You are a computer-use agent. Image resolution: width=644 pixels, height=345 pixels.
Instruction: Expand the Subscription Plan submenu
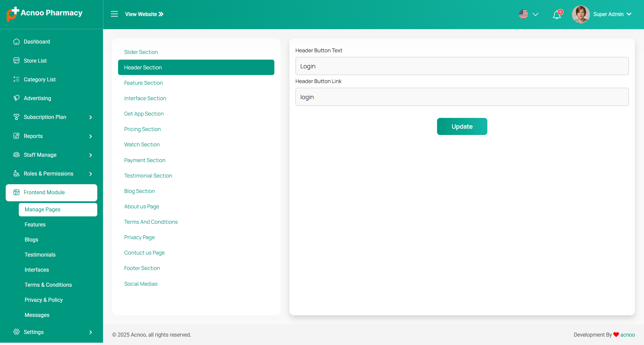[91, 117]
